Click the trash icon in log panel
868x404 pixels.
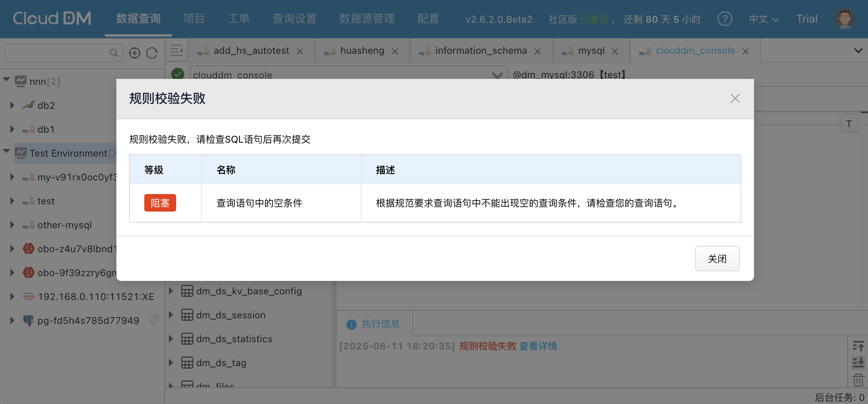tap(858, 380)
